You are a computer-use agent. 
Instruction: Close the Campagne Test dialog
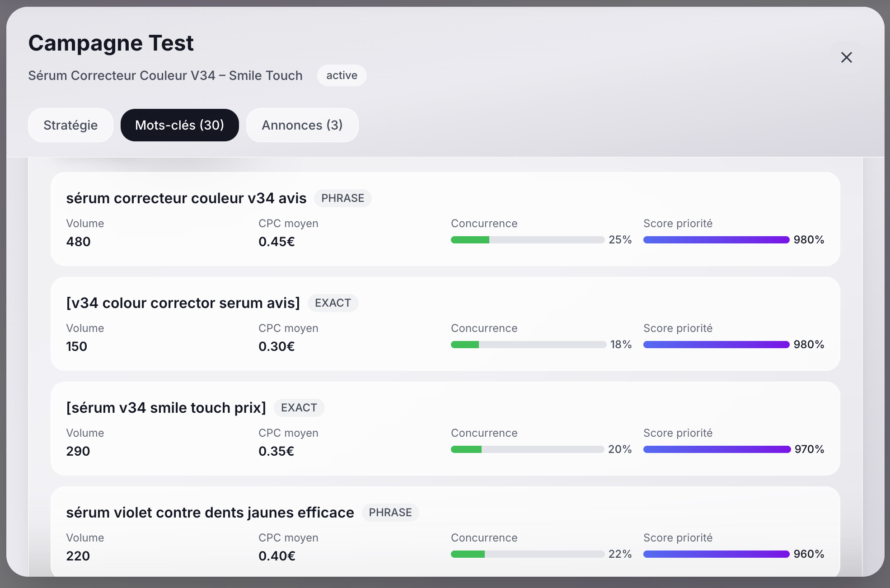[x=846, y=57]
